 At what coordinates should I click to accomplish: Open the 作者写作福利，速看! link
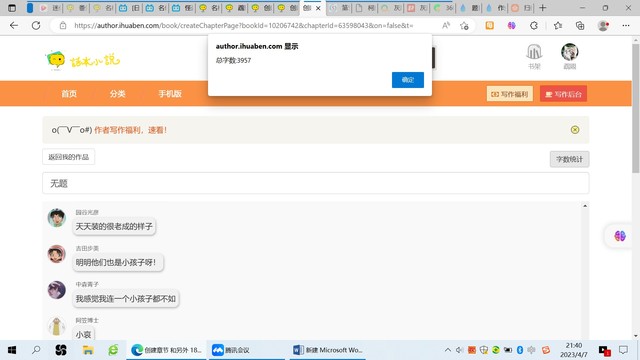(x=131, y=130)
